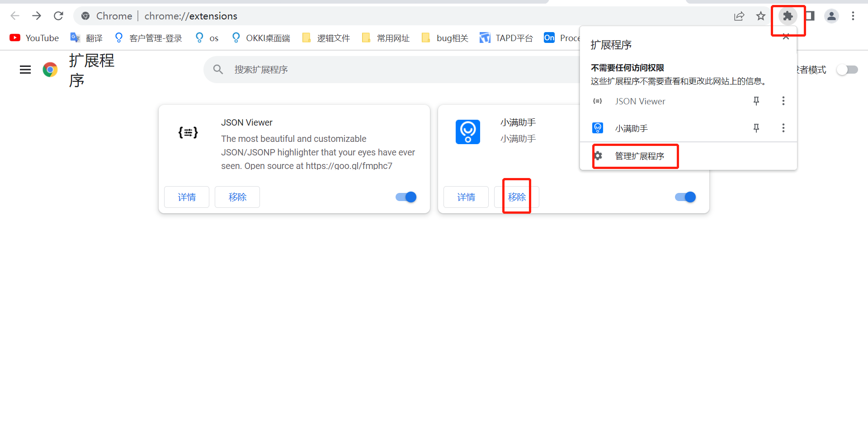
Task: Open Chrome's three-dot main menu
Action: [x=853, y=16]
